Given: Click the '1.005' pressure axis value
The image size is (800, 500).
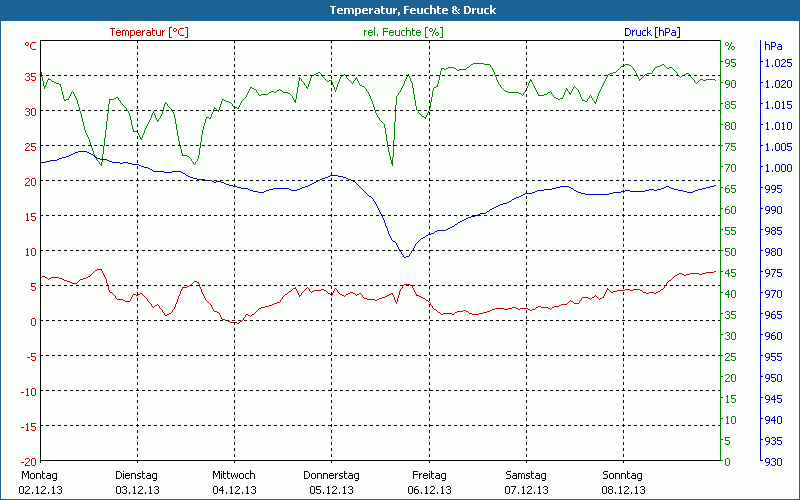Looking at the screenshot, I should click(x=779, y=147).
